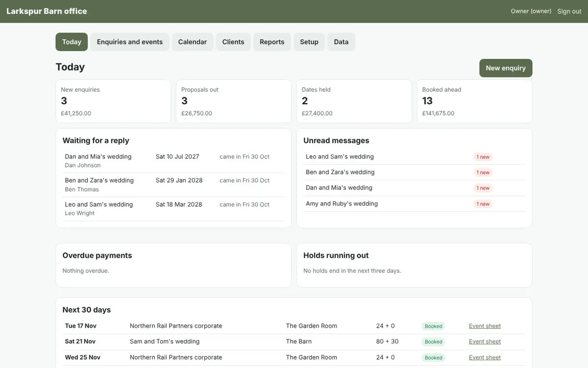Viewport: 588px width, 368px height.
Task: Open the Proposals out summary card
Action: 234,101
